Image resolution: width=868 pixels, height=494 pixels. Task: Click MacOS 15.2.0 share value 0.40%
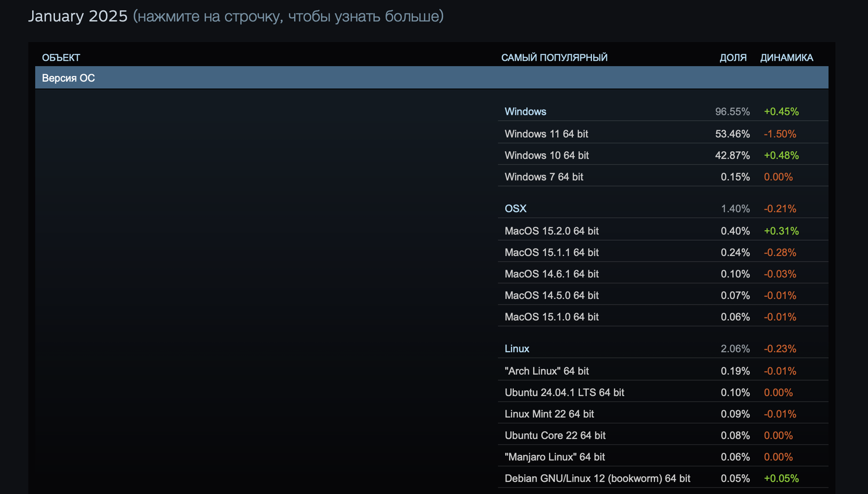[x=735, y=230]
